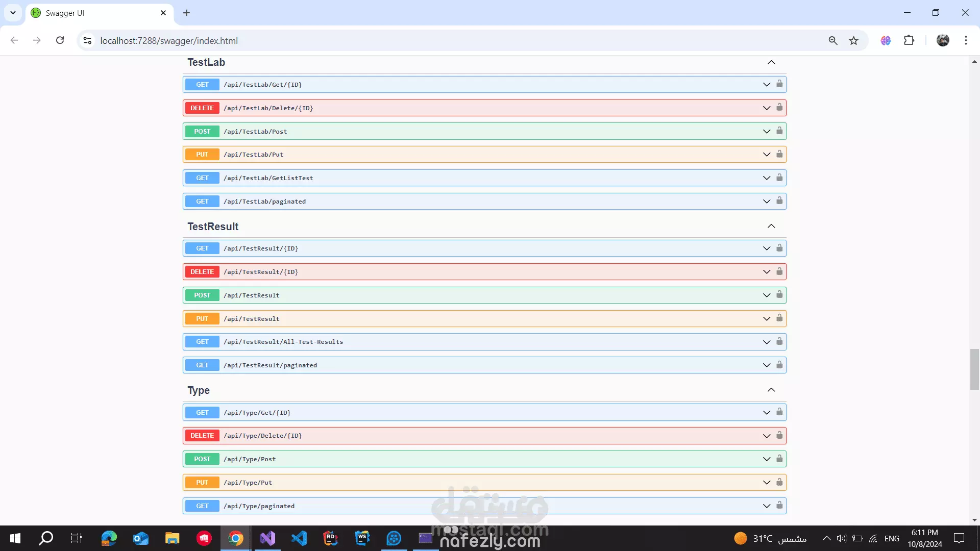The width and height of the screenshot is (980, 551).
Task: Expand the POST /api/TestLab/Post chevron
Action: click(x=766, y=132)
